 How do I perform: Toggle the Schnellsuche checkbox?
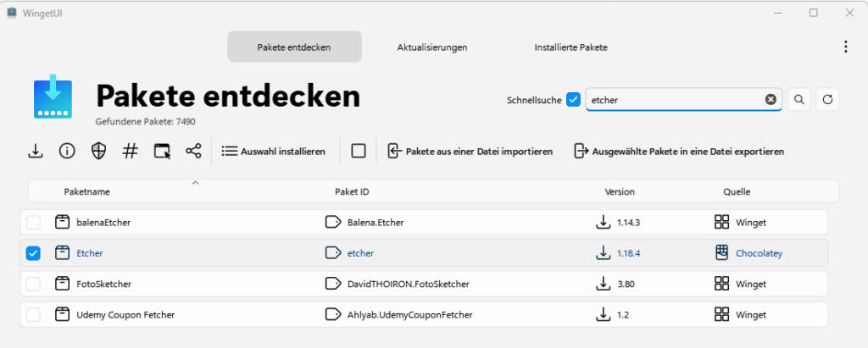[x=574, y=100]
